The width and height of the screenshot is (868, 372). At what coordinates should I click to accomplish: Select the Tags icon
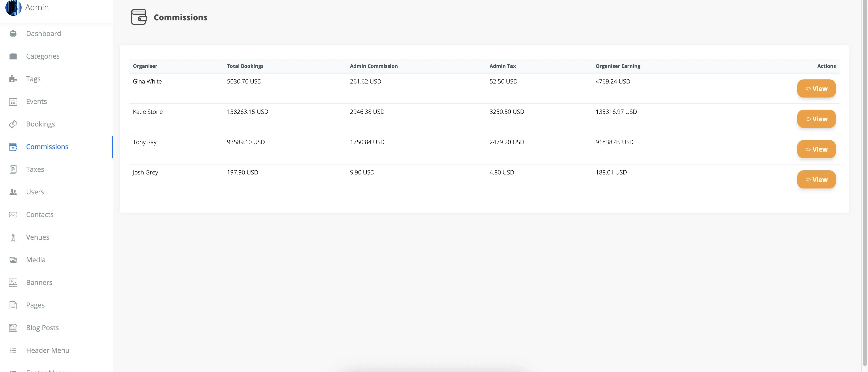13,79
